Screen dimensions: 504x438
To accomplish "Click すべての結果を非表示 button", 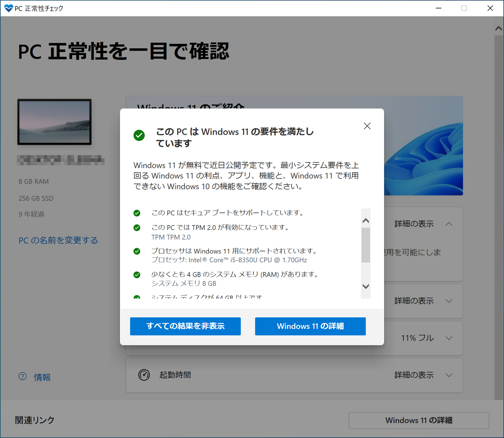I will (x=185, y=326).
